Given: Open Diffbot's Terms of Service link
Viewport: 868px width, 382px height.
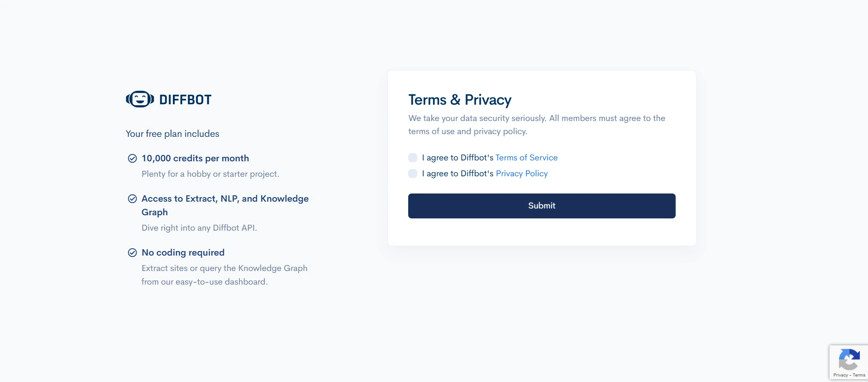Looking at the screenshot, I should coord(526,158).
